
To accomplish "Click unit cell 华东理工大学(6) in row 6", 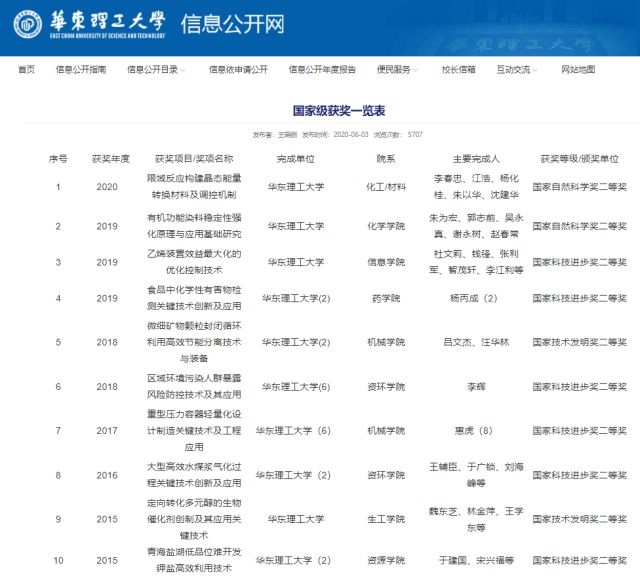I will pos(296,387).
